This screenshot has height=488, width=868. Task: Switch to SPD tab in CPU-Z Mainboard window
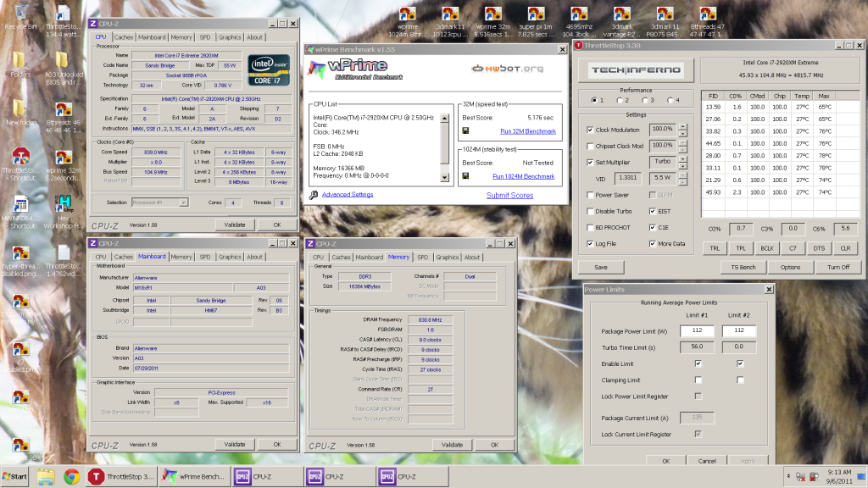coord(205,257)
